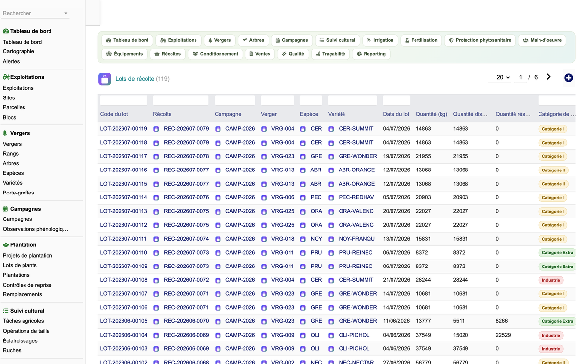The height and width of the screenshot is (364, 588).
Task: Open the Fertilisation tab
Action: [421, 40]
